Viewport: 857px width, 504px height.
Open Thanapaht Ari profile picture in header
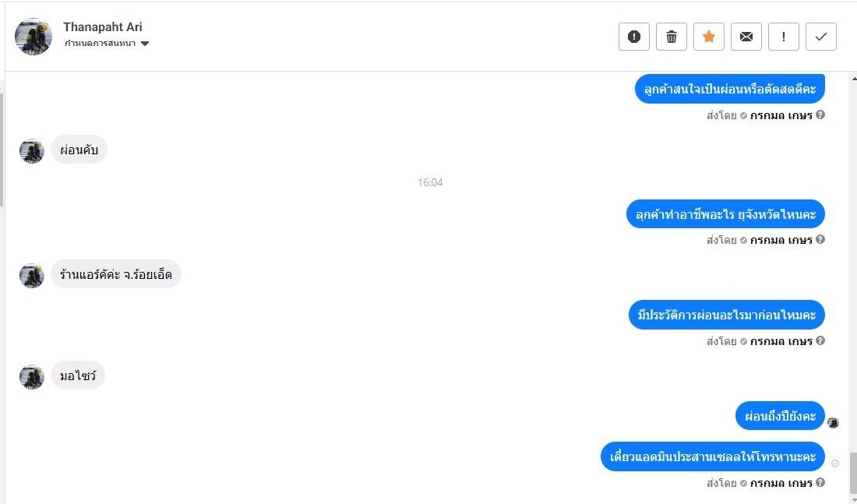point(34,37)
